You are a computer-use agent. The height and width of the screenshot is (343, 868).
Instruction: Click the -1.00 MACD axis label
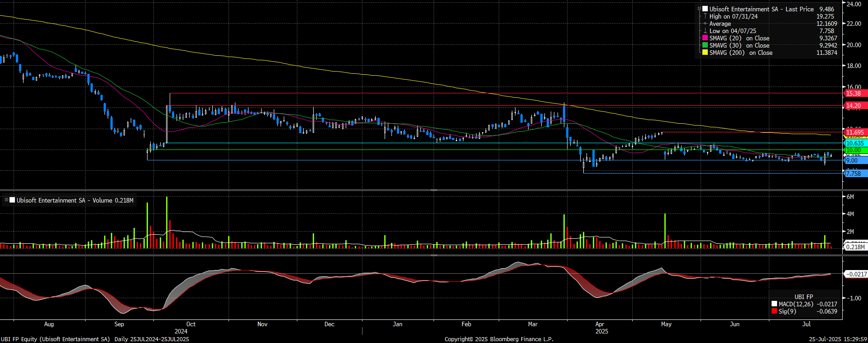pos(854,298)
